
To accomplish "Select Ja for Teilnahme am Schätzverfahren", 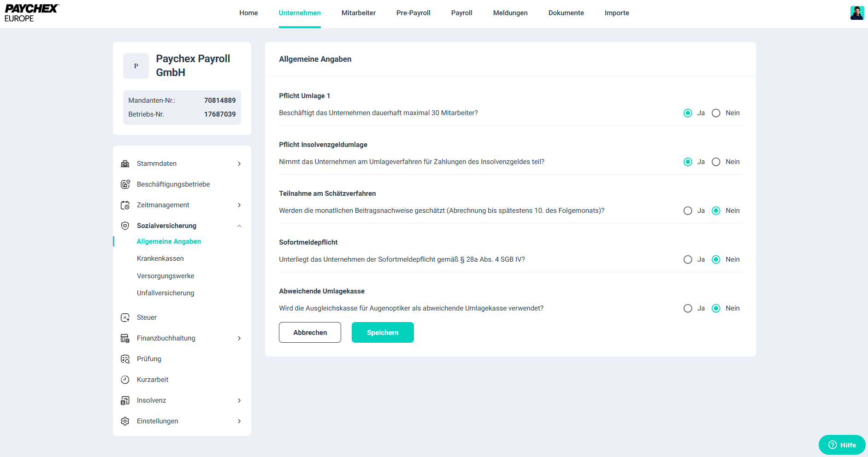I will tap(688, 211).
